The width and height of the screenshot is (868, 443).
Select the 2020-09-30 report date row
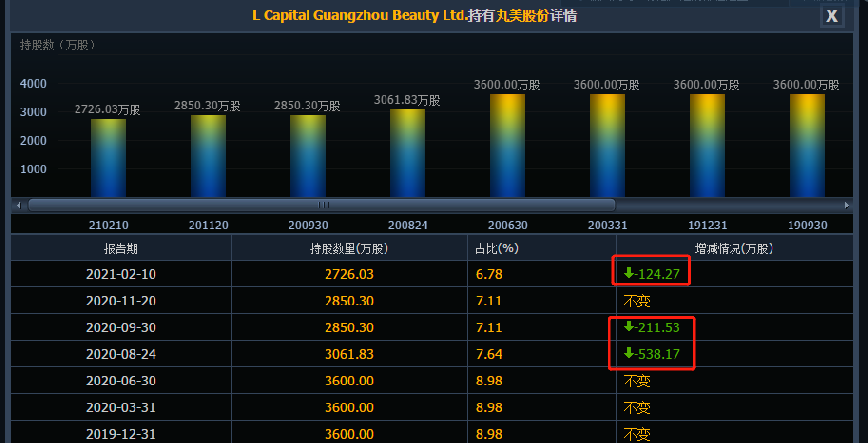[x=432, y=327]
